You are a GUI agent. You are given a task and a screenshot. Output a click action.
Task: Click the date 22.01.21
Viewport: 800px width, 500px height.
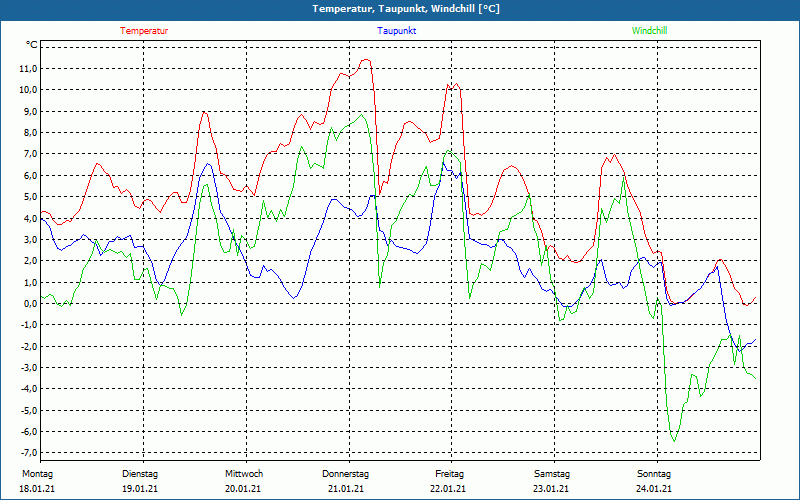[447, 489]
